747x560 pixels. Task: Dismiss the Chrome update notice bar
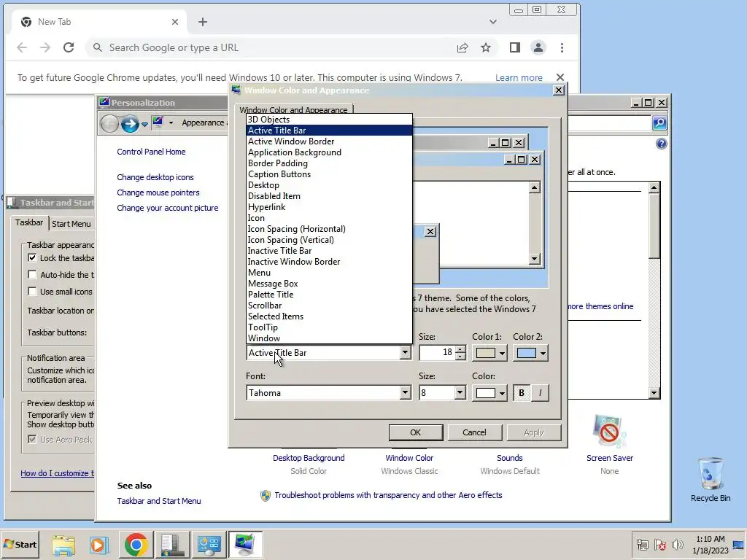(560, 77)
